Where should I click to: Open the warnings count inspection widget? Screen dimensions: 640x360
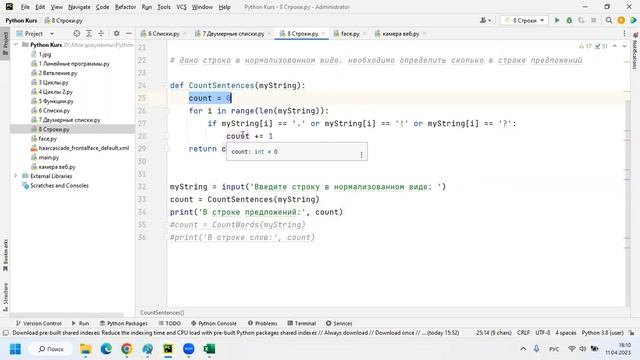click(x=593, y=46)
